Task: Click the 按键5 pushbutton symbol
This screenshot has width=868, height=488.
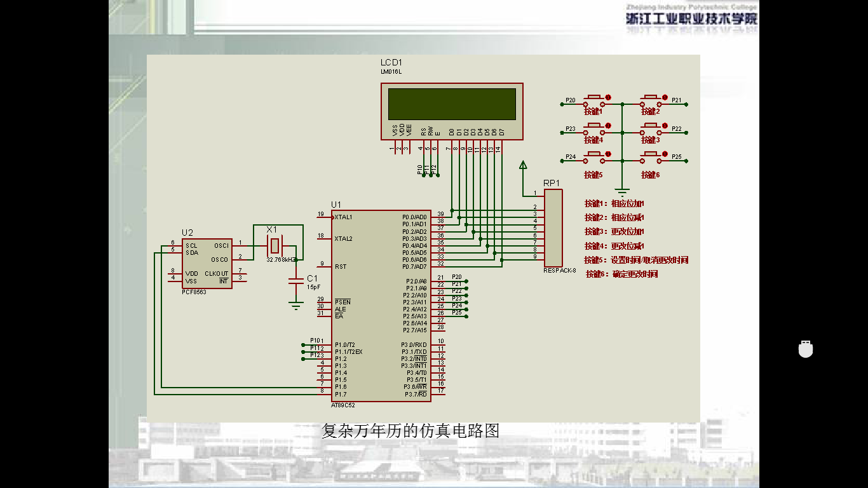Action: click(x=594, y=157)
